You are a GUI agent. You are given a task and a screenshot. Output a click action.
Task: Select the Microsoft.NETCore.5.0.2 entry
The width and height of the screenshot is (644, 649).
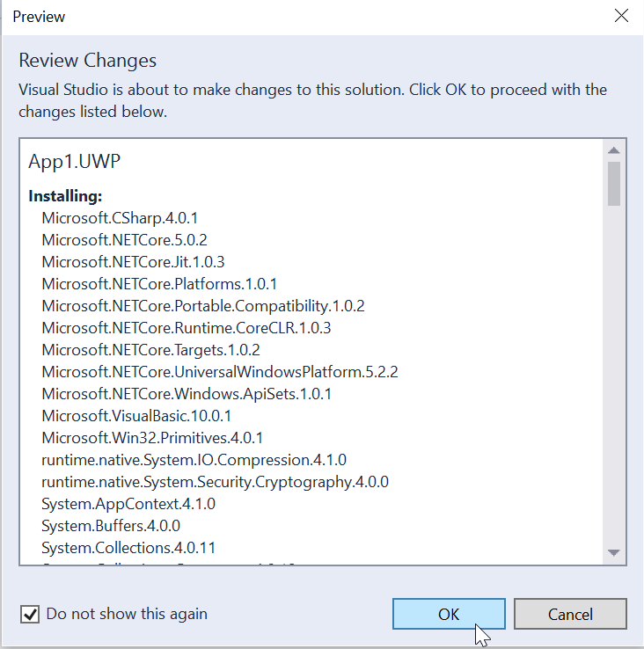124,239
